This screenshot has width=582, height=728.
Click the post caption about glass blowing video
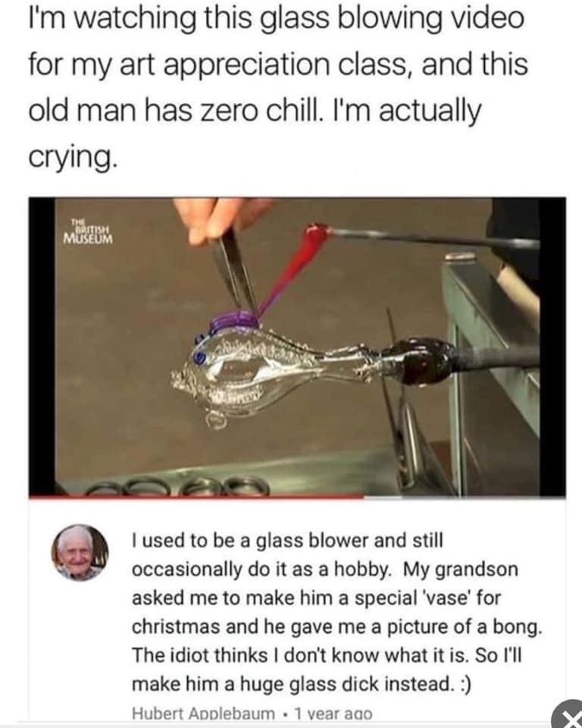coord(277,88)
